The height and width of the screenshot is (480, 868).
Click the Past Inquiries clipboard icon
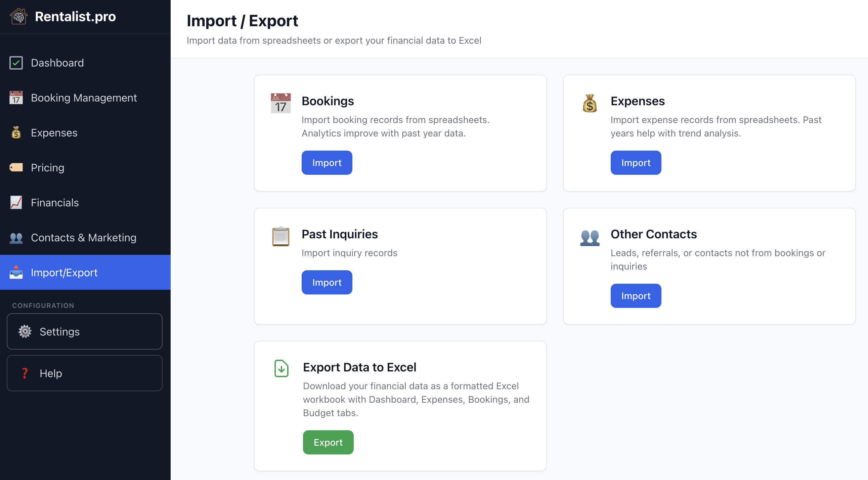pyautogui.click(x=280, y=237)
